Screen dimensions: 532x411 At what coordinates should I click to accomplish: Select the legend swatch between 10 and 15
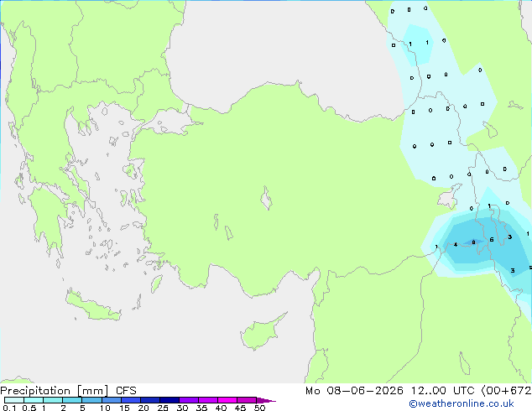(x=111, y=400)
